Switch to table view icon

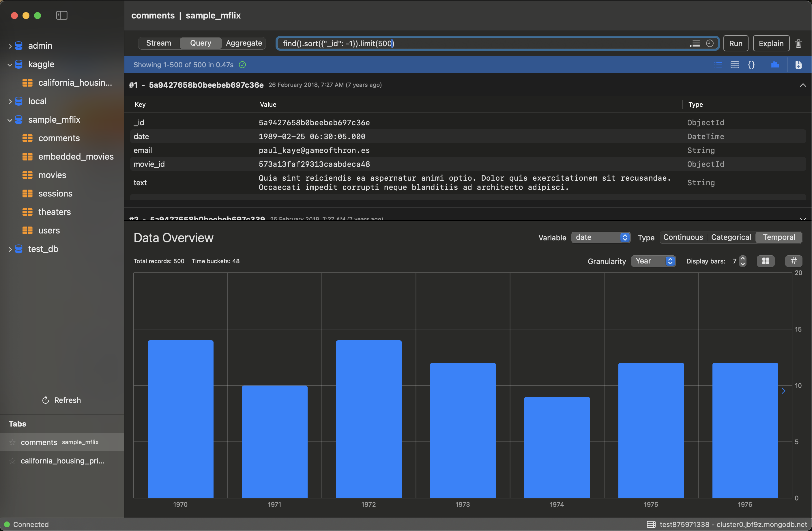(735, 65)
